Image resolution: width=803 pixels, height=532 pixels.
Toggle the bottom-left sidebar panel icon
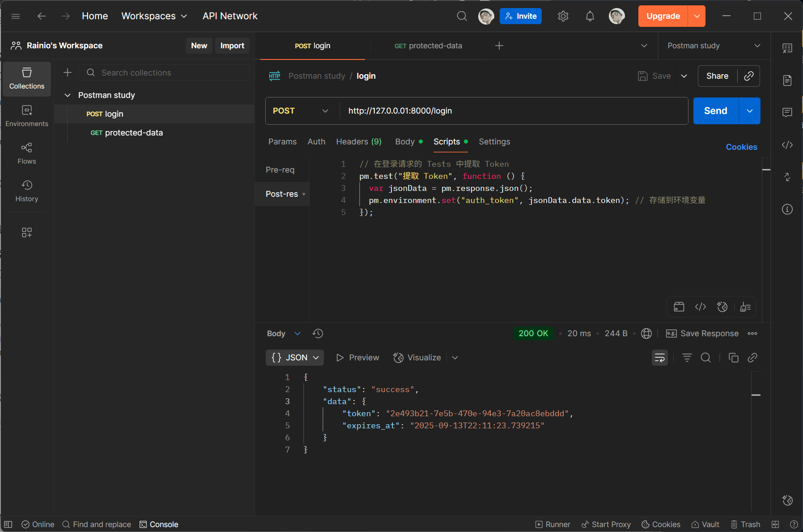[8, 524]
